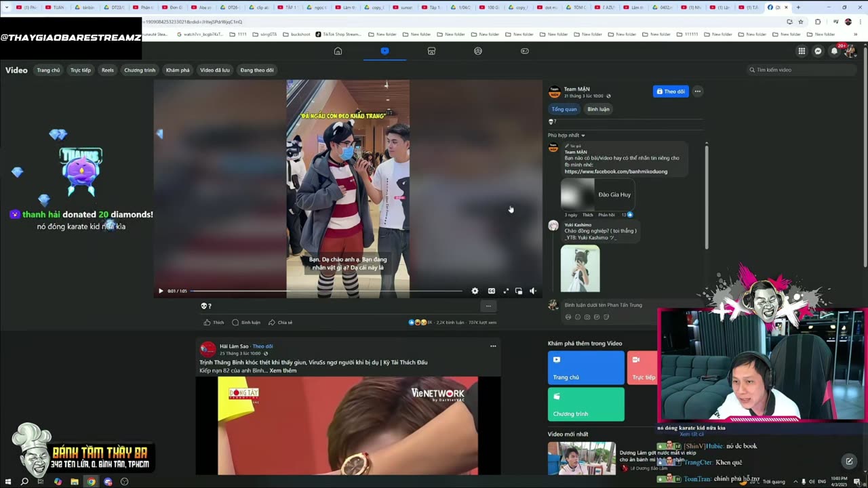The width and height of the screenshot is (868, 488).
Task: Open the Video tab icon in top nav
Action: [x=384, y=51]
